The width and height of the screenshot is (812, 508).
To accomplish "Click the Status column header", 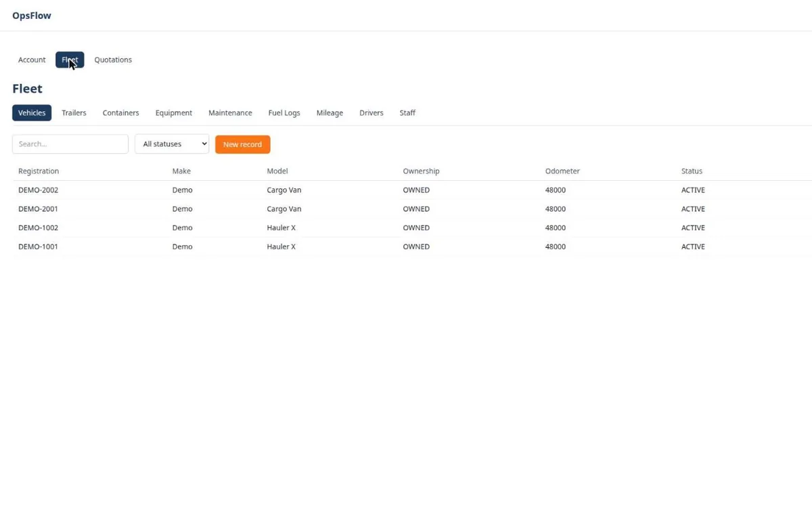I will [692, 171].
